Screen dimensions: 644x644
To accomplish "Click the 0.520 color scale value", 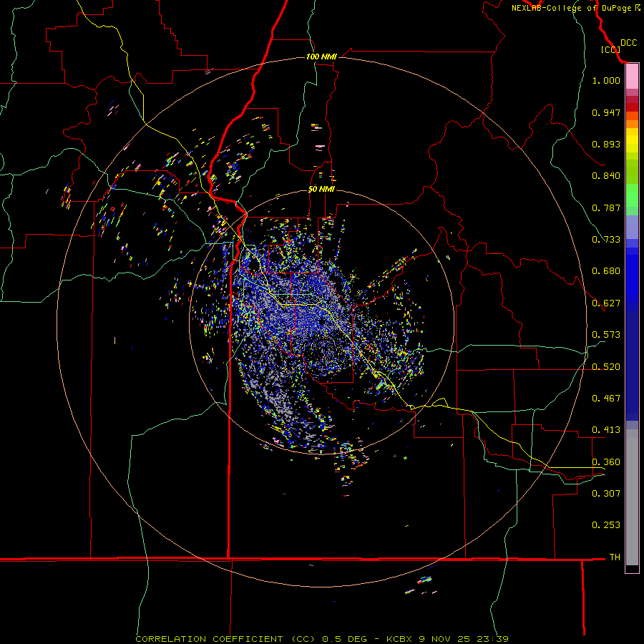I will [x=606, y=367].
